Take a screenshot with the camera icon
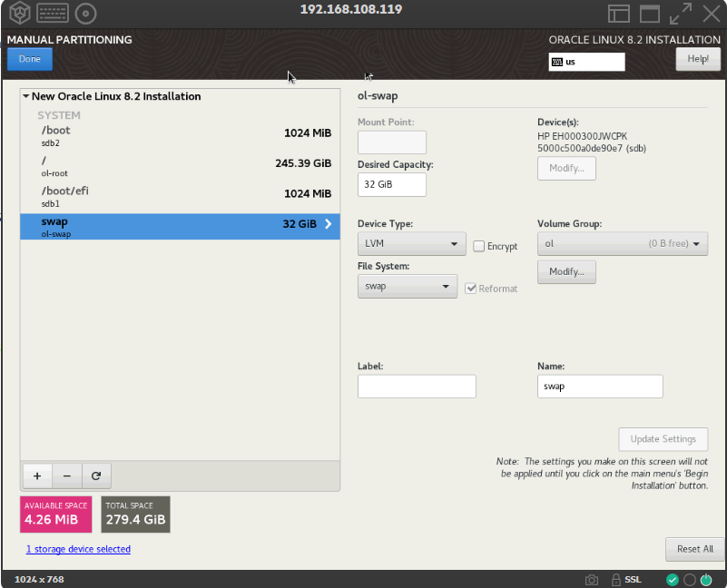Image resolution: width=727 pixels, height=588 pixels. coord(591,580)
